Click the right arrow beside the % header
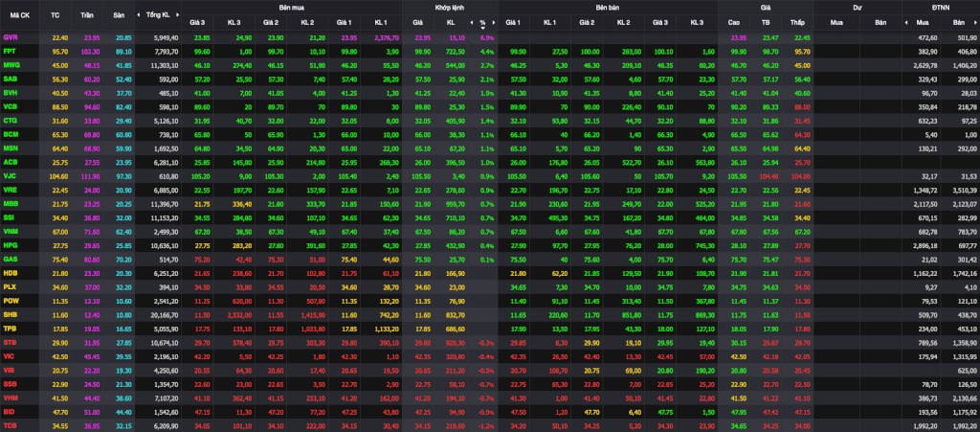980x432 pixels. 494,22
